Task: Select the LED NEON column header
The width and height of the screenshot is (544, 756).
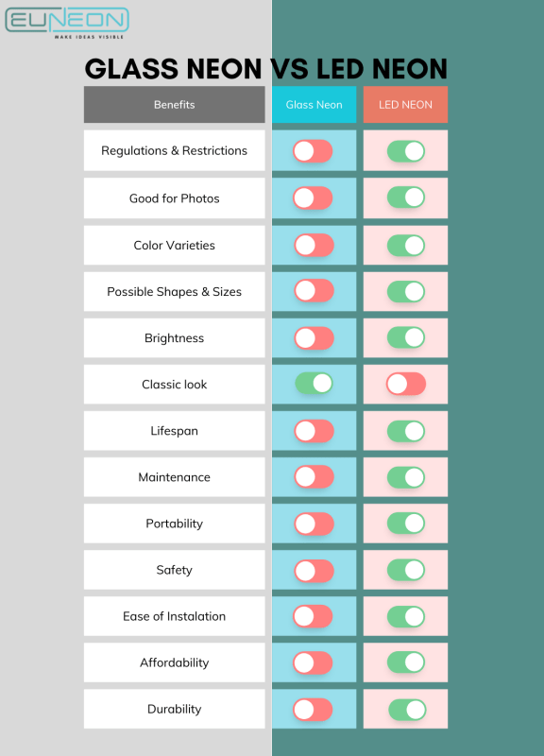Action: click(x=405, y=105)
